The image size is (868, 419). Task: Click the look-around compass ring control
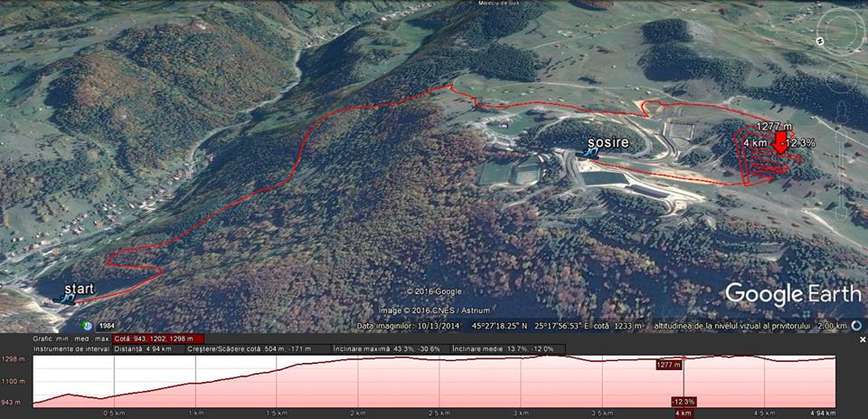(x=840, y=31)
